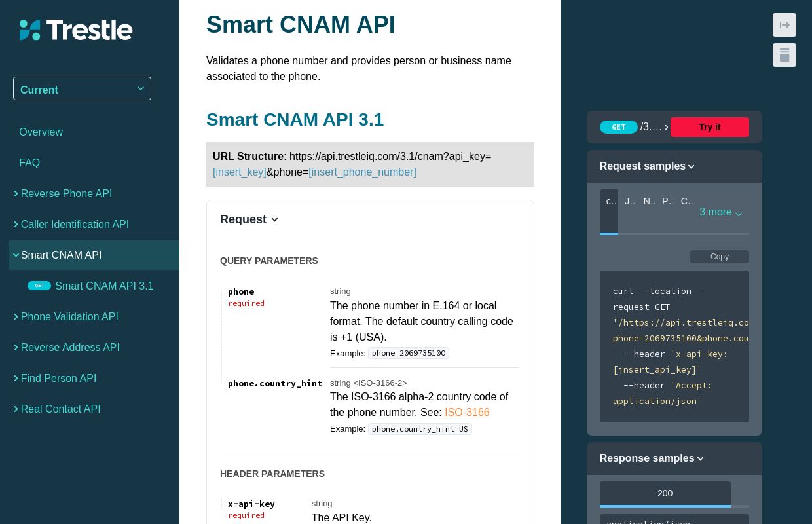
Task: Expand Caller Identification API section
Action: click(75, 224)
